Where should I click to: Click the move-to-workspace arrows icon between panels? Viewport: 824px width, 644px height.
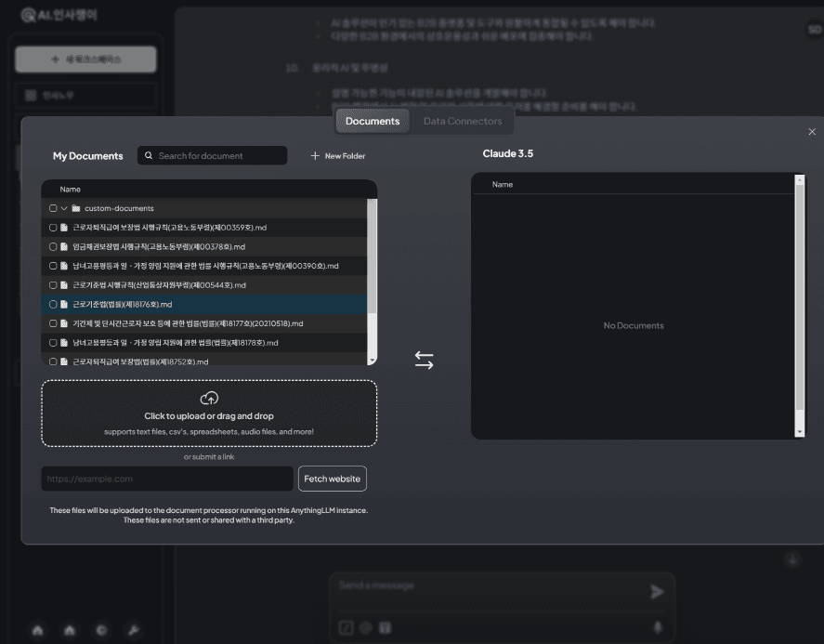(425, 361)
